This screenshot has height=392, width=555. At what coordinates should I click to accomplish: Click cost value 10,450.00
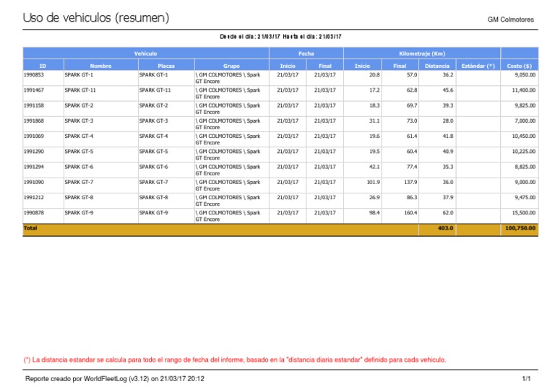(x=524, y=136)
